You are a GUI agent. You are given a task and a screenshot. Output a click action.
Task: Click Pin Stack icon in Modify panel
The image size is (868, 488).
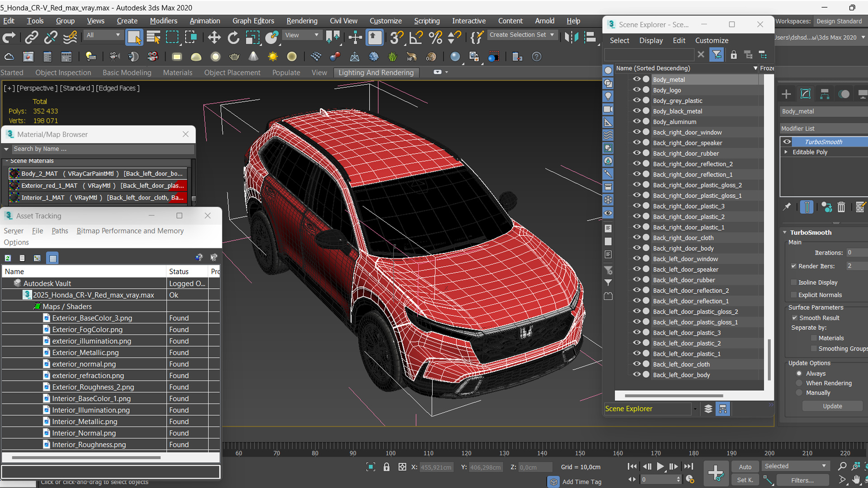coord(787,207)
